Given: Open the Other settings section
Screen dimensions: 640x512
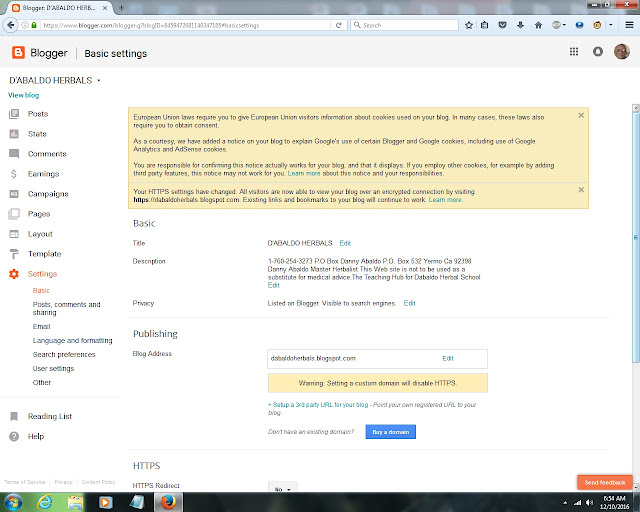Looking at the screenshot, I should coord(42,383).
